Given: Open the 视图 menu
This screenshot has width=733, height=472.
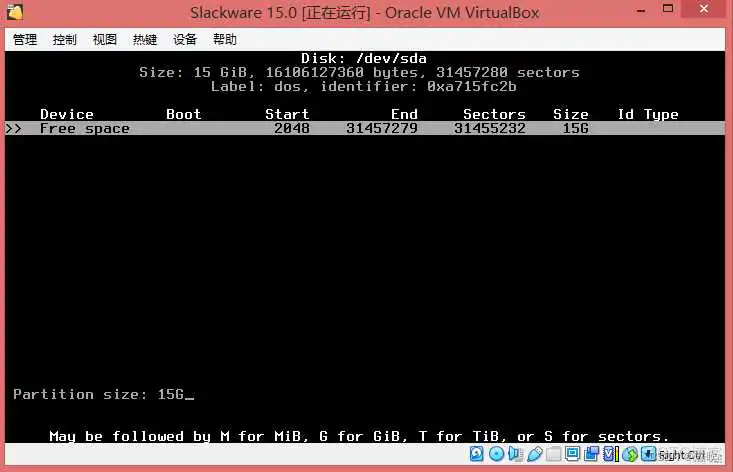Looking at the screenshot, I should tap(105, 40).
